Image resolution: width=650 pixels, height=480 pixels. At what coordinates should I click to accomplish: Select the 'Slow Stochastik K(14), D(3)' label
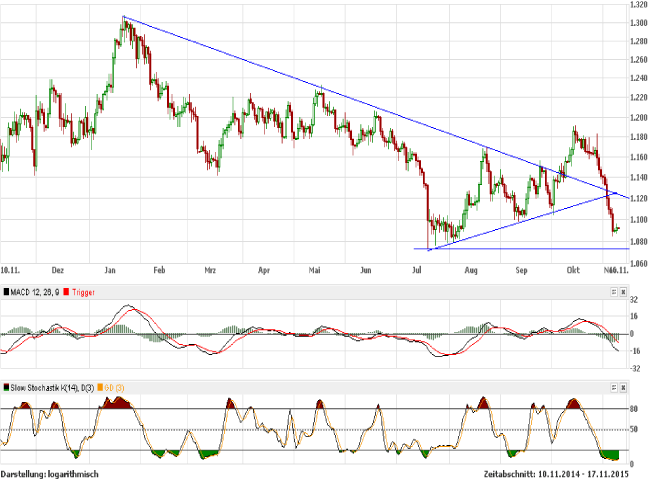click(x=50, y=386)
